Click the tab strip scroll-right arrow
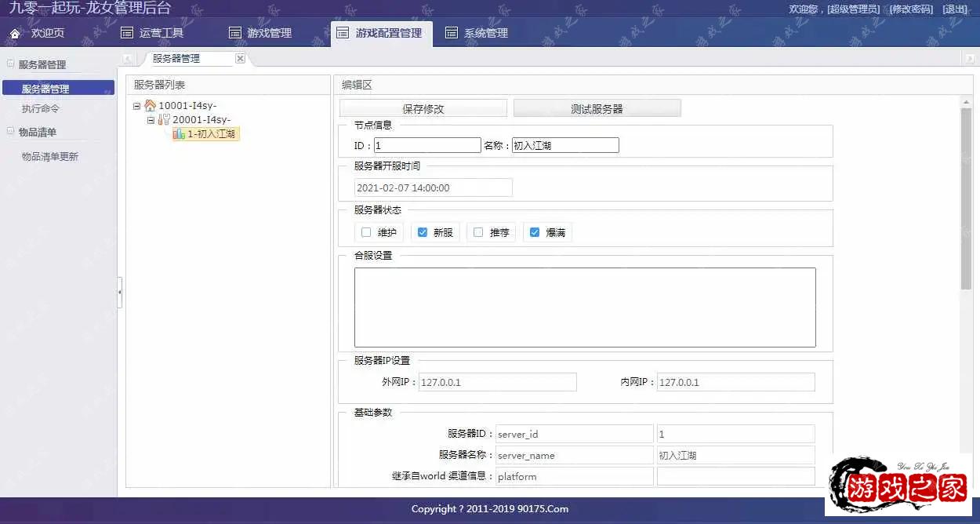Screen dimensions: 980x524 [x=970, y=59]
